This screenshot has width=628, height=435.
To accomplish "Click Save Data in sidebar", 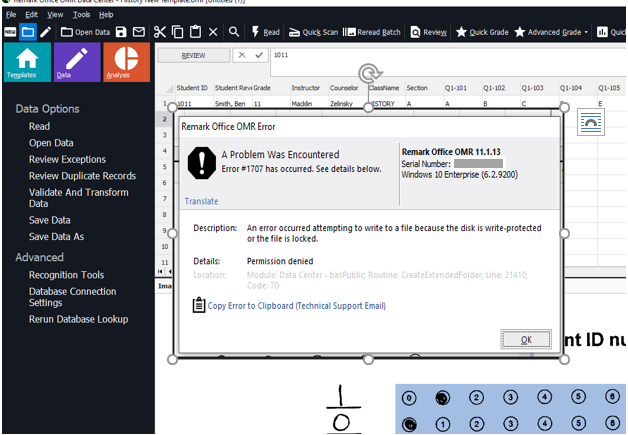I will (49, 220).
